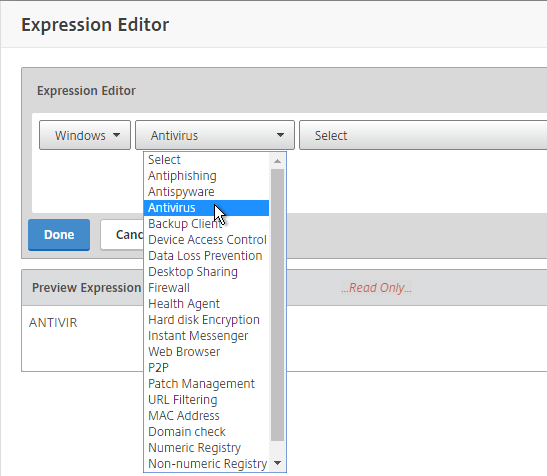Choose Web Browser from the list
This screenshot has width=547, height=476.
coord(207,352)
